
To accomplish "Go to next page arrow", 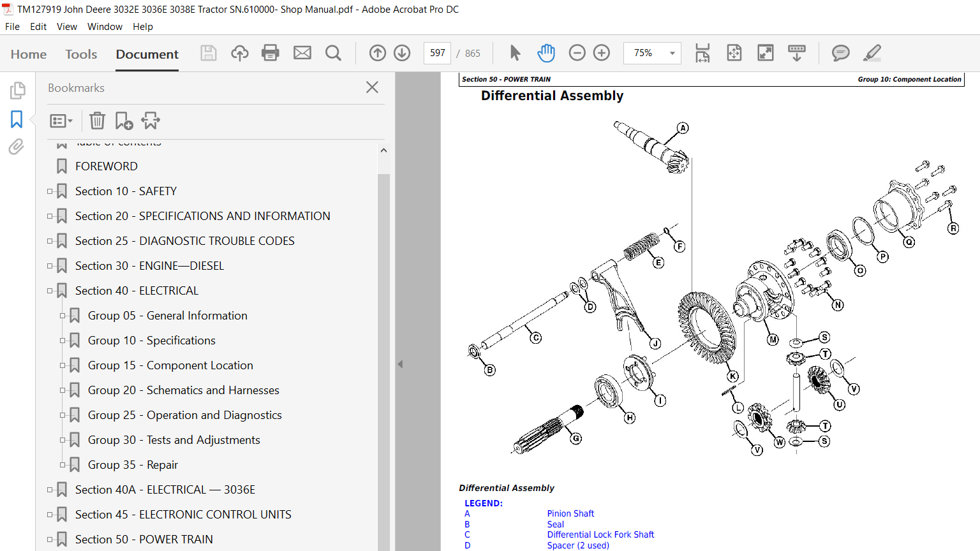I will tap(402, 53).
